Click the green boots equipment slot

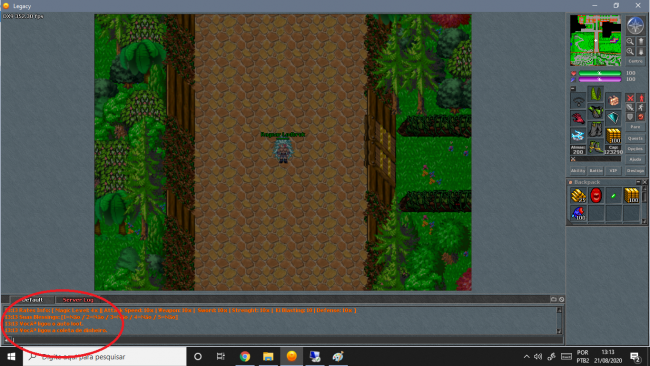click(x=596, y=147)
